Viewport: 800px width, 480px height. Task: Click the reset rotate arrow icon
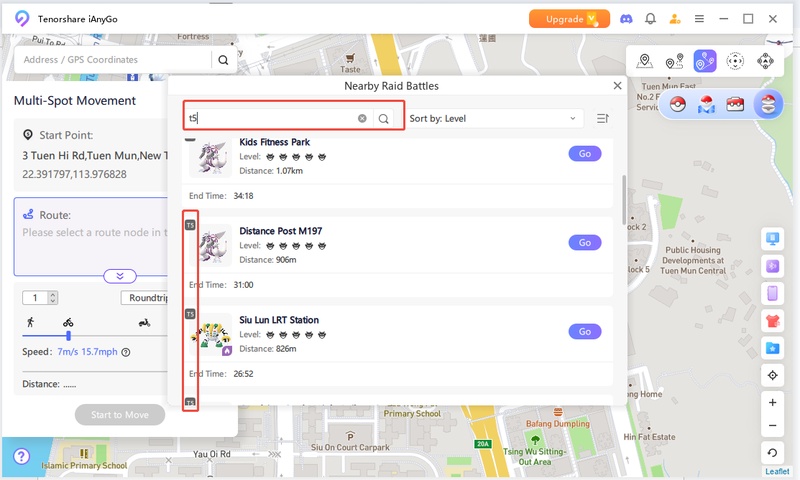pos(772,452)
